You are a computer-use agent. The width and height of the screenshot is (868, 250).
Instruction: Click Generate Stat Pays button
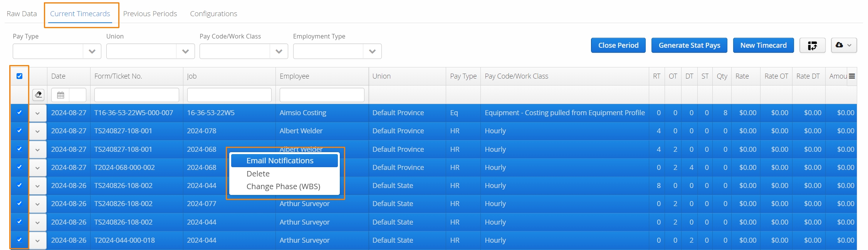tap(689, 45)
